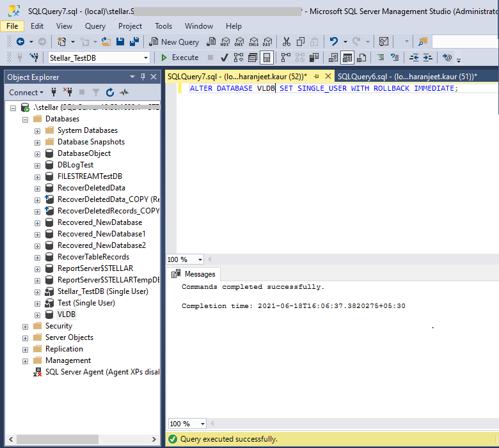Click the Save All icon
This screenshot has width=499, height=448.
pyautogui.click(x=134, y=42)
